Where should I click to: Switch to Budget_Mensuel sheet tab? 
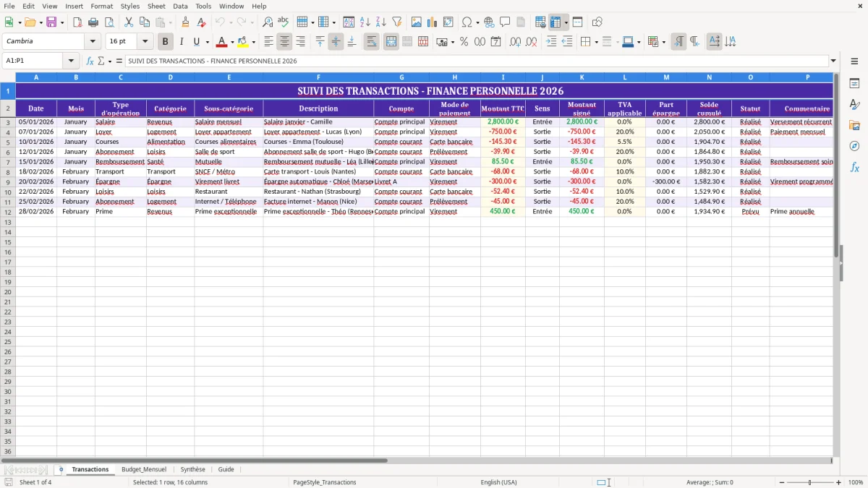point(143,469)
